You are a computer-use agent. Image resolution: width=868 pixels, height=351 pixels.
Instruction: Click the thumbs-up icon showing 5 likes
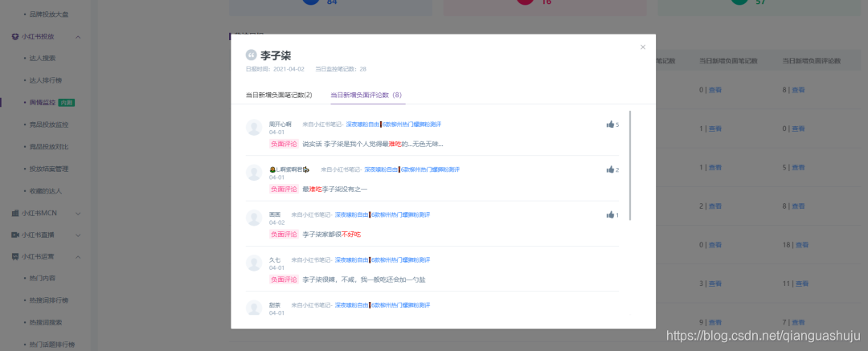coord(610,124)
